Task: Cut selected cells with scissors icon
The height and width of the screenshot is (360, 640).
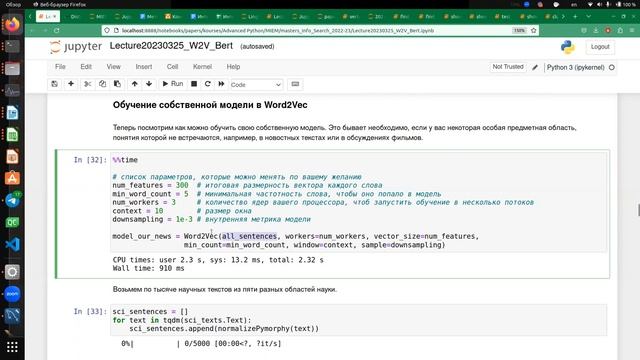Action: 87,84
